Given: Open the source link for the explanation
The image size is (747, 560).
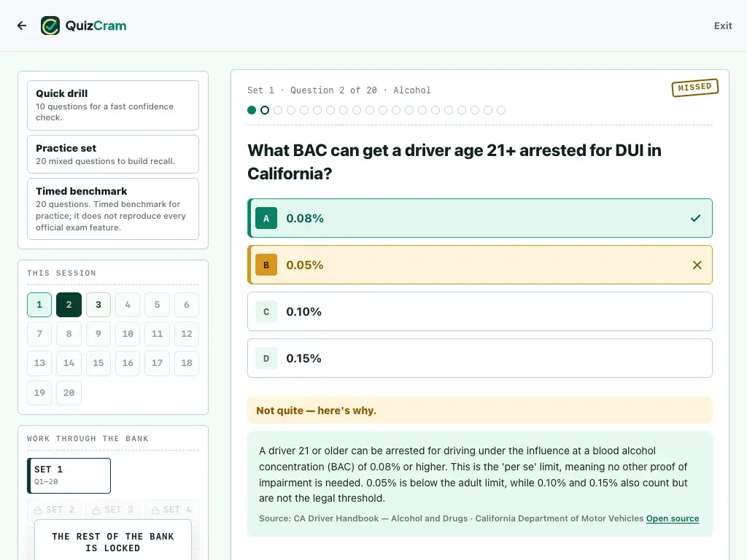Looking at the screenshot, I should click(672, 518).
